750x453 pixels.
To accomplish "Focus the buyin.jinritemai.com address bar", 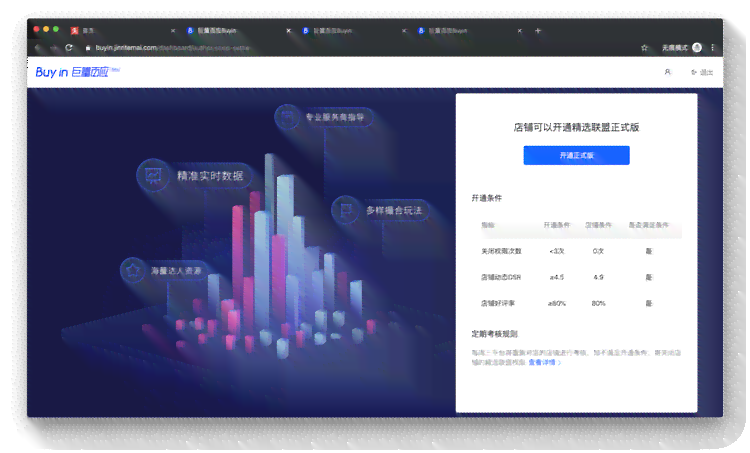I will coord(172,48).
